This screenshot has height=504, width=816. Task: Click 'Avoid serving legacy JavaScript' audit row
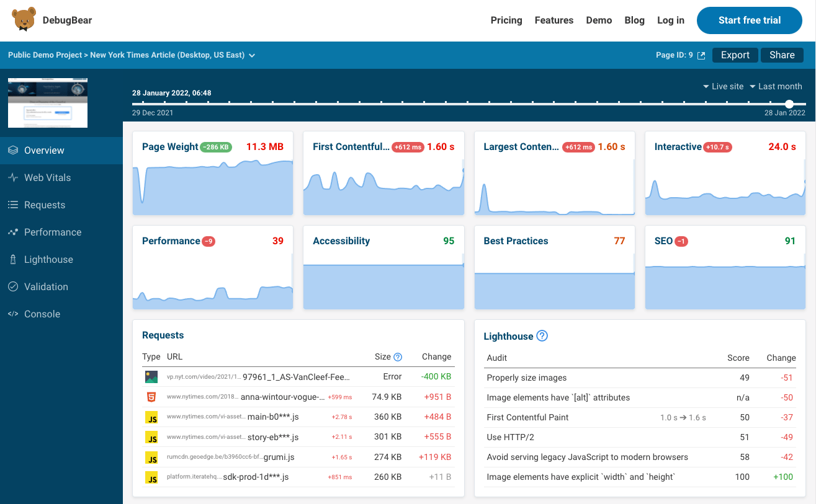[x=640, y=457]
